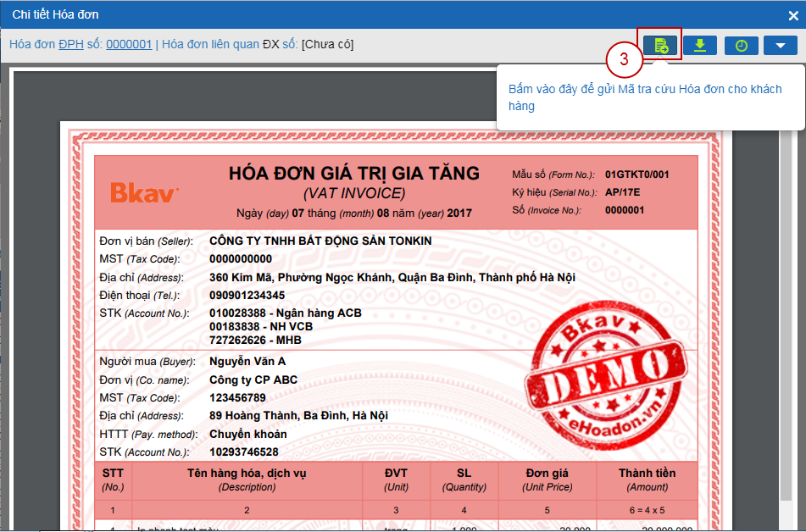Click company name Công ty CP ABC
The image size is (806, 532).
(x=253, y=380)
